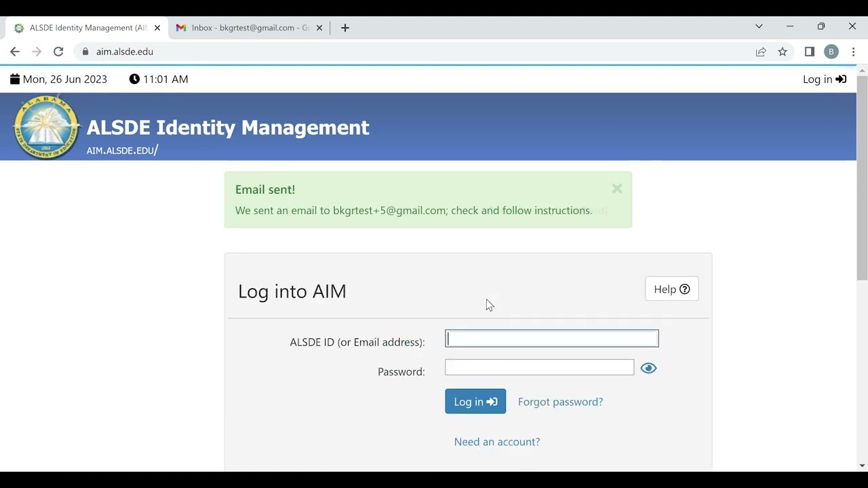Bookmark this page with star icon

click(x=783, y=52)
